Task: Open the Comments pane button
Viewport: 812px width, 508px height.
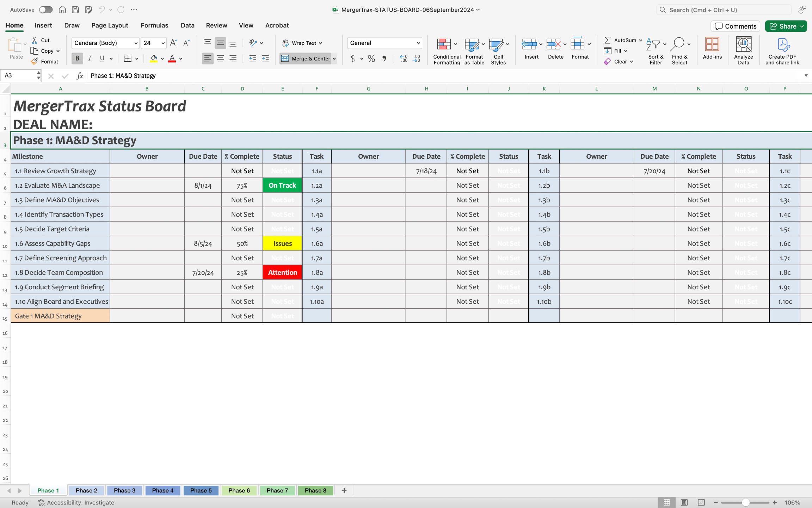Action: (x=735, y=26)
